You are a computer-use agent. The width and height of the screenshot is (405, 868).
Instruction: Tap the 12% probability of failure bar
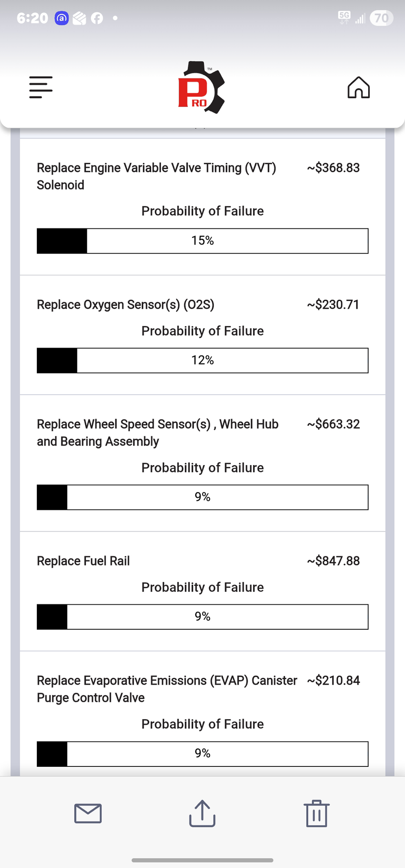coord(202,360)
